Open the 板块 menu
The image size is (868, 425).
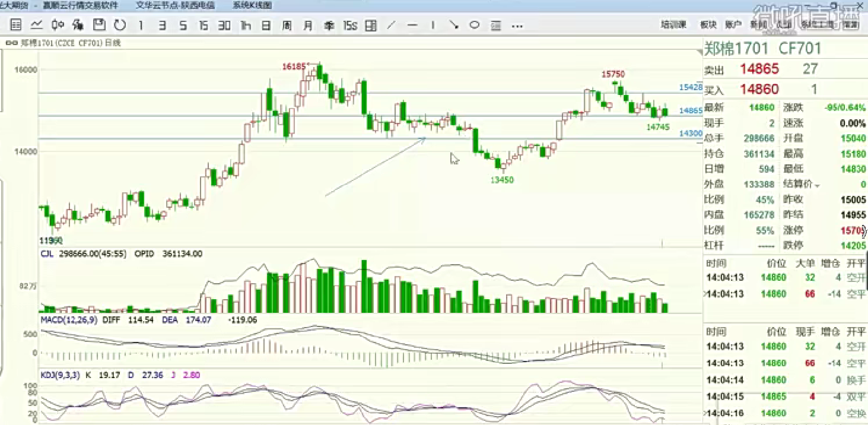[708, 25]
